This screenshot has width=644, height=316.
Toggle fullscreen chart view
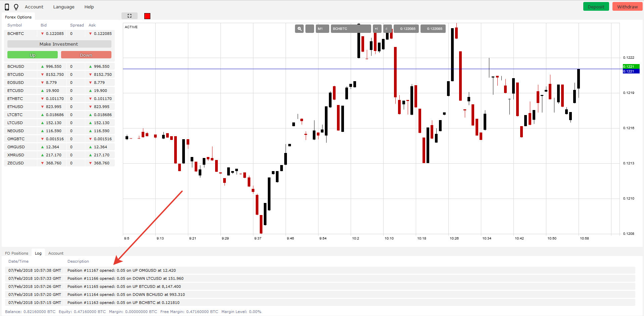[130, 16]
